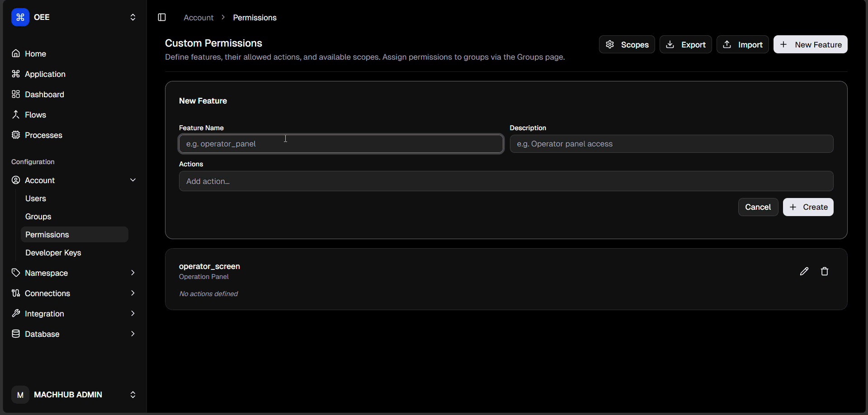
Task: Click the New Feature button
Action: [810, 44]
